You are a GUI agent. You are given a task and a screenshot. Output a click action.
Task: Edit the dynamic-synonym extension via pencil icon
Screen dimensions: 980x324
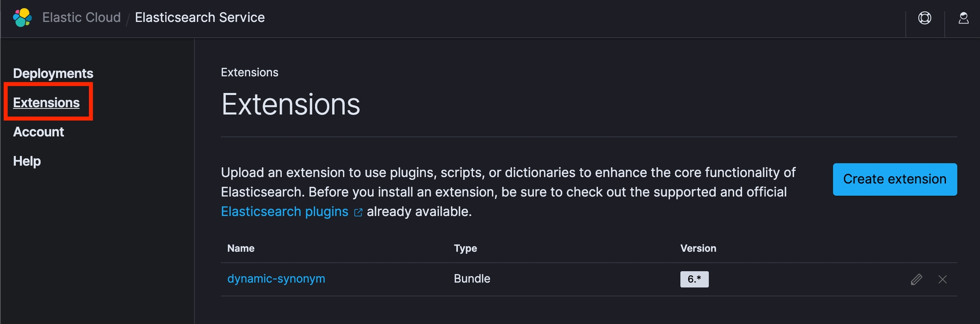(x=917, y=279)
